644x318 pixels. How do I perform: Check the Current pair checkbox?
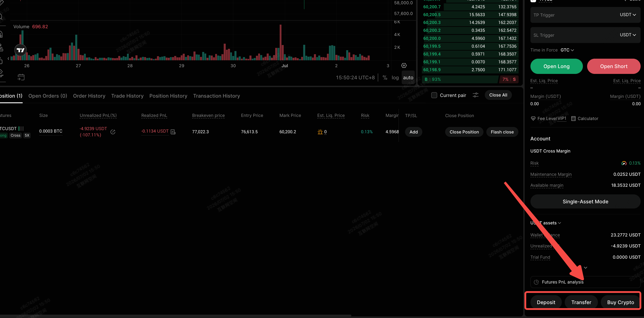434,95
